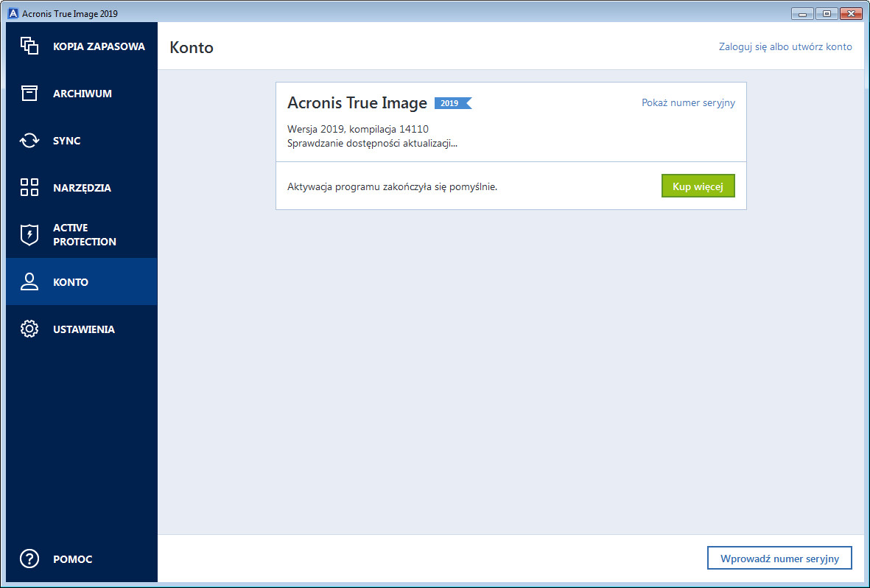Click the Active Protection shield icon

[29, 235]
